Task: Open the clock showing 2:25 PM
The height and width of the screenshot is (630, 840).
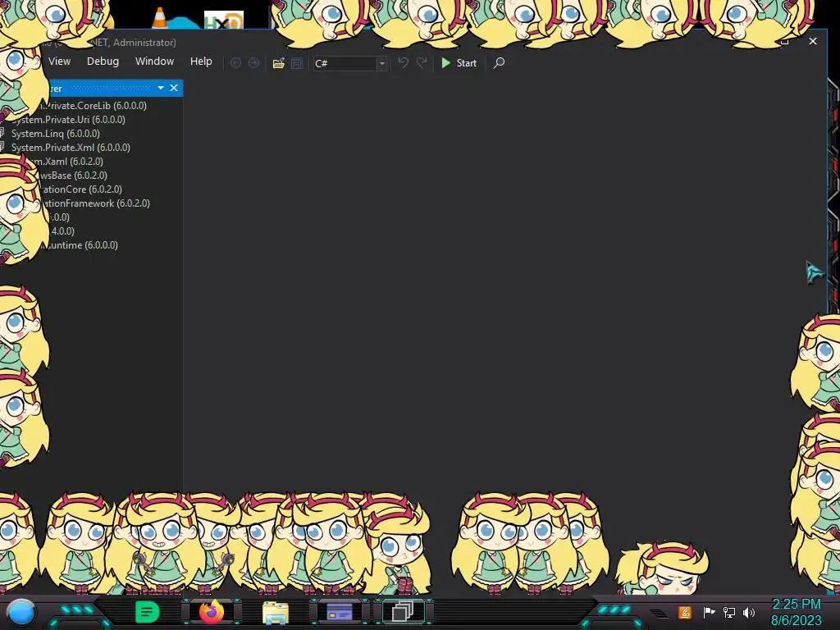Action: [x=796, y=612]
